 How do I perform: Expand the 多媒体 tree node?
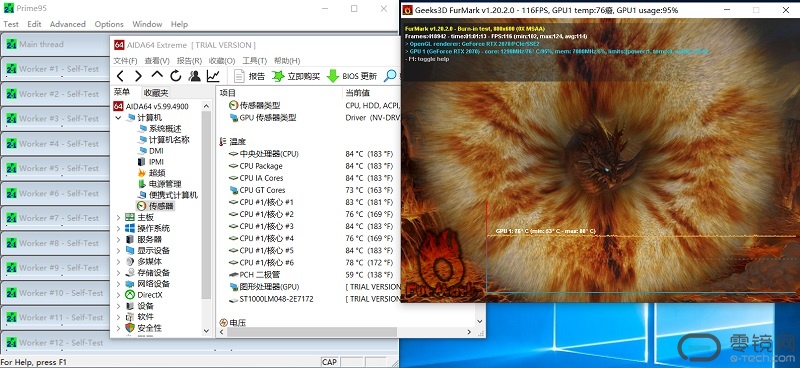click(118, 261)
